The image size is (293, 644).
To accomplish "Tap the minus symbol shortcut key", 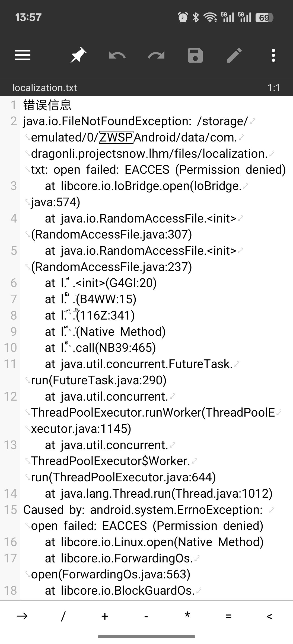I will pyautogui.click(x=146, y=617).
